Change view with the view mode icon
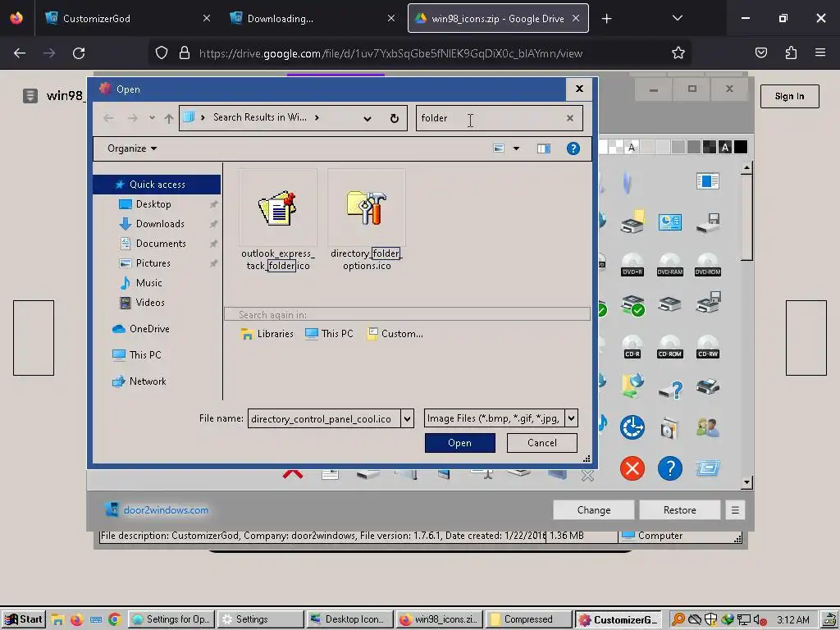This screenshot has height=630, width=840. (498, 148)
